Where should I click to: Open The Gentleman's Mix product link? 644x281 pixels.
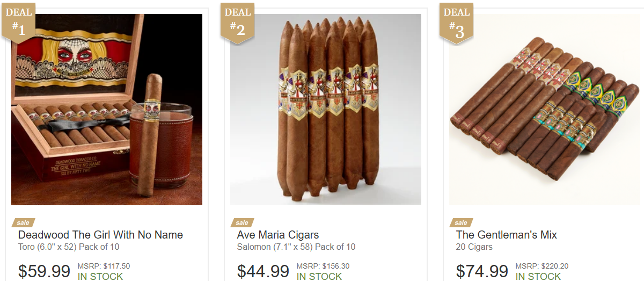pyautogui.click(x=507, y=235)
